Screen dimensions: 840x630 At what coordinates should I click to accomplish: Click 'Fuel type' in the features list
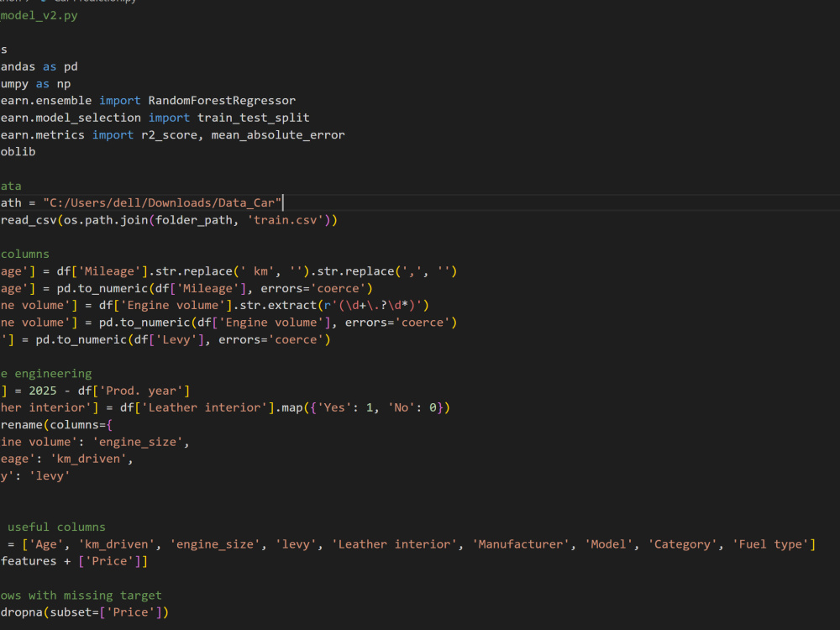tap(770, 544)
